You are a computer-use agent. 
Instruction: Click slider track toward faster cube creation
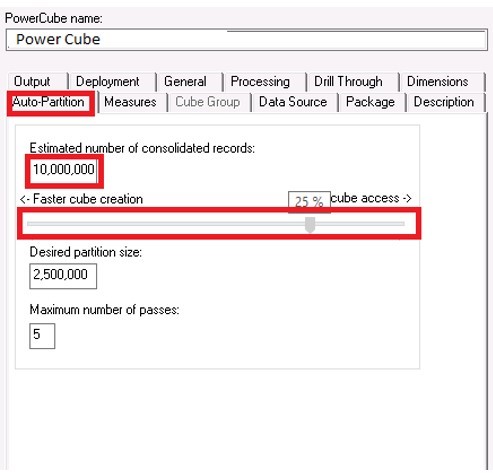[166, 224]
